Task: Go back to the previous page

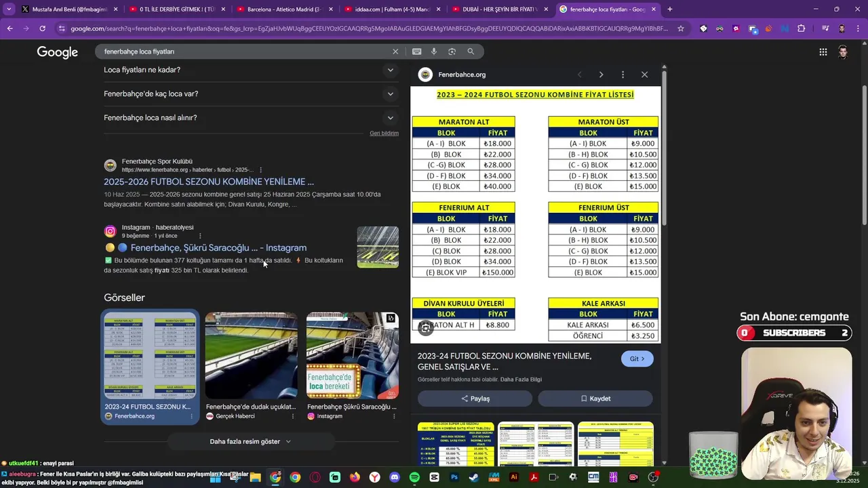Action: pyautogui.click(x=9, y=28)
